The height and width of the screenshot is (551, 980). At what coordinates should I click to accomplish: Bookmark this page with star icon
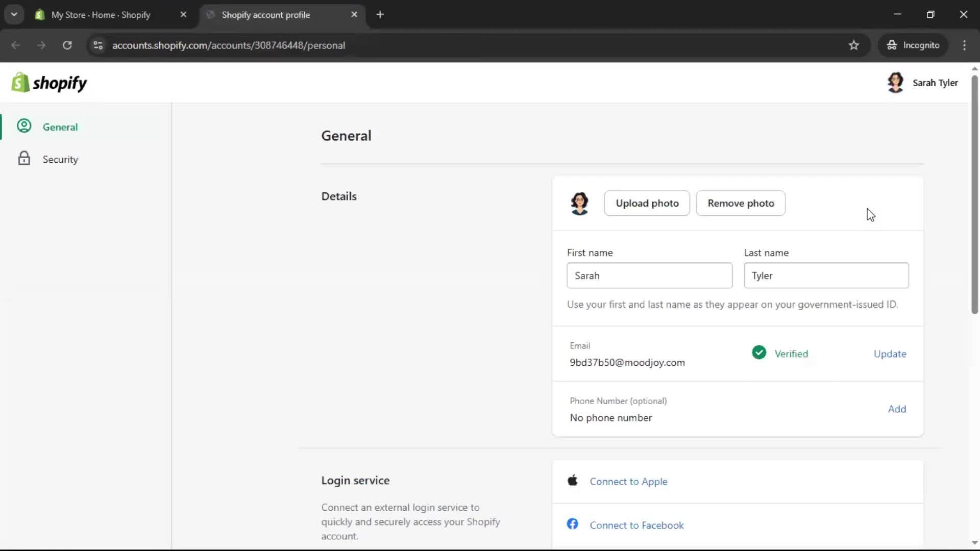coord(854,45)
